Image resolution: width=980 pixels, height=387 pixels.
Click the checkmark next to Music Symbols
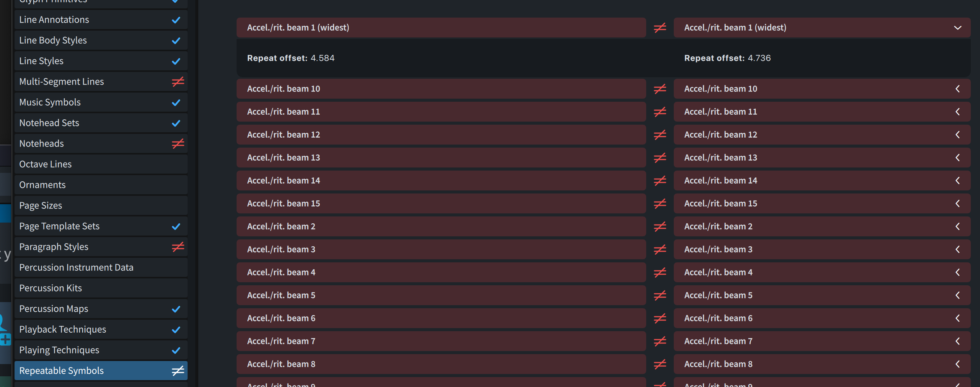pos(176,102)
